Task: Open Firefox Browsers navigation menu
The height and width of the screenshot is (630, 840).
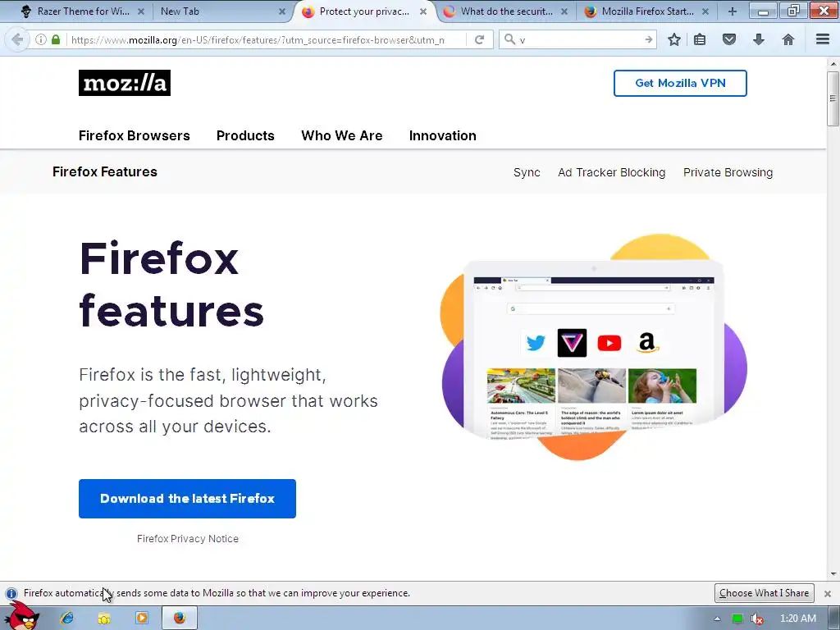Action: click(x=135, y=135)
